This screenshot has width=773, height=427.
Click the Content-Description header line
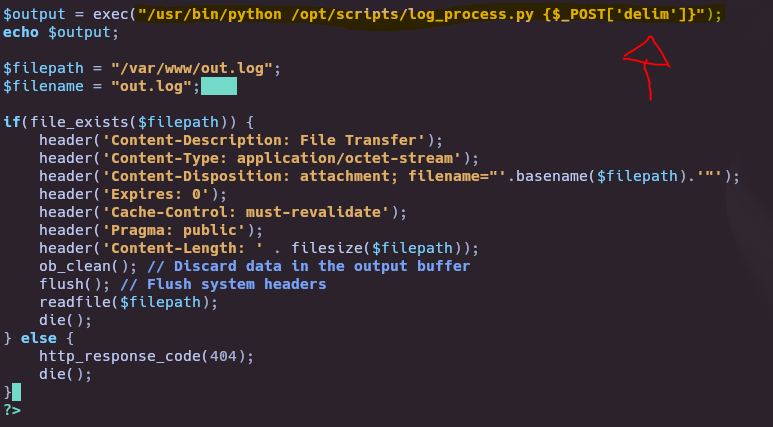point(241,140)
